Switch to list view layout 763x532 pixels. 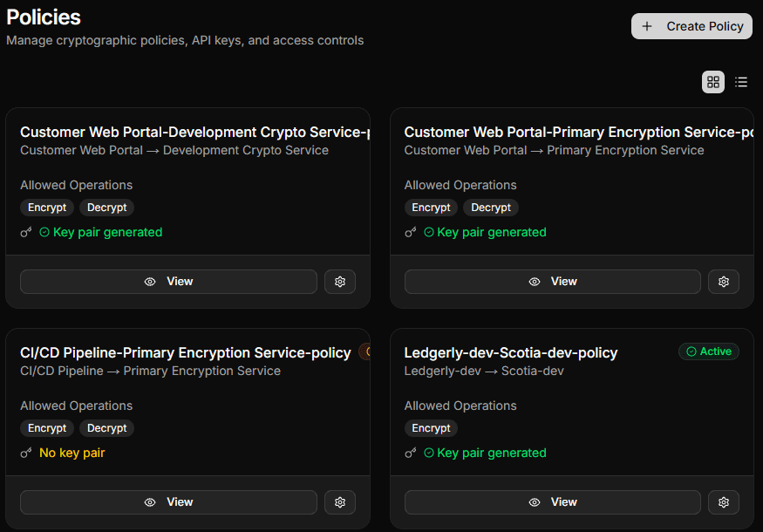click(741, 82)
